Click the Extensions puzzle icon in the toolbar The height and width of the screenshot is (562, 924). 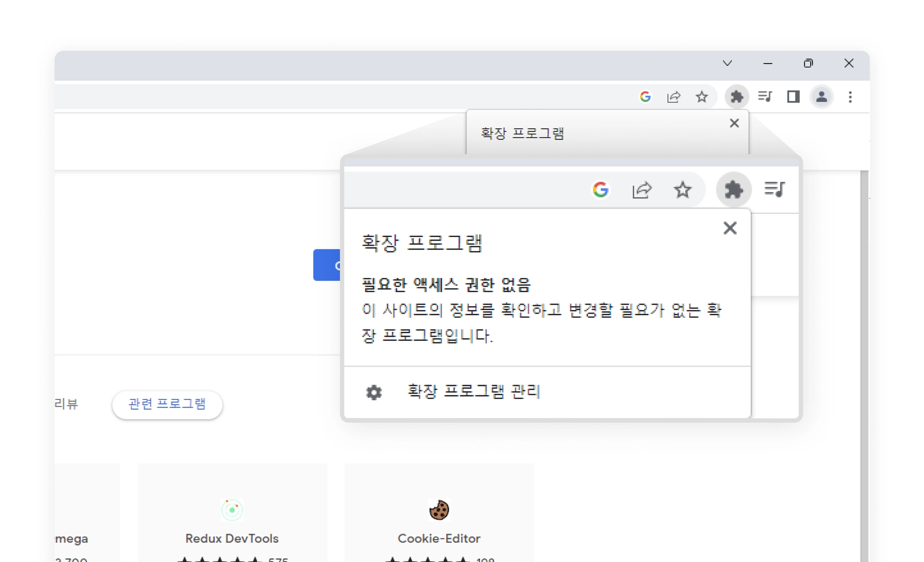736,97
